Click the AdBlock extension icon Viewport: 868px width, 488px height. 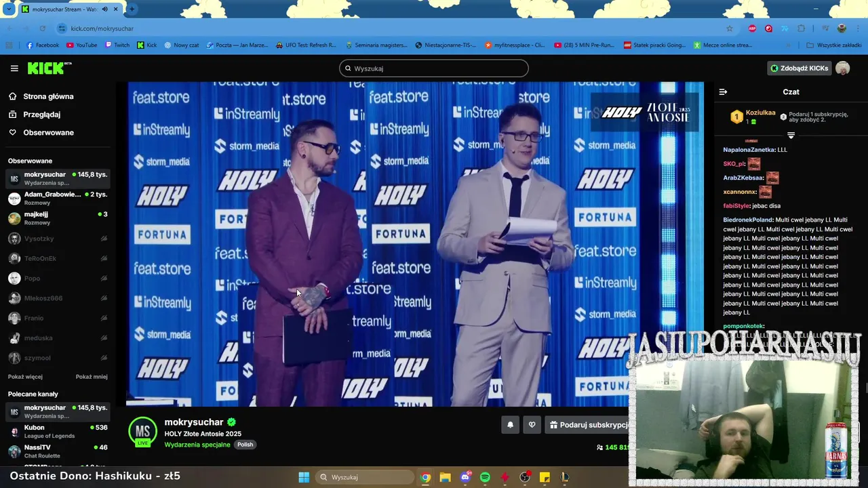coord(752,28)
